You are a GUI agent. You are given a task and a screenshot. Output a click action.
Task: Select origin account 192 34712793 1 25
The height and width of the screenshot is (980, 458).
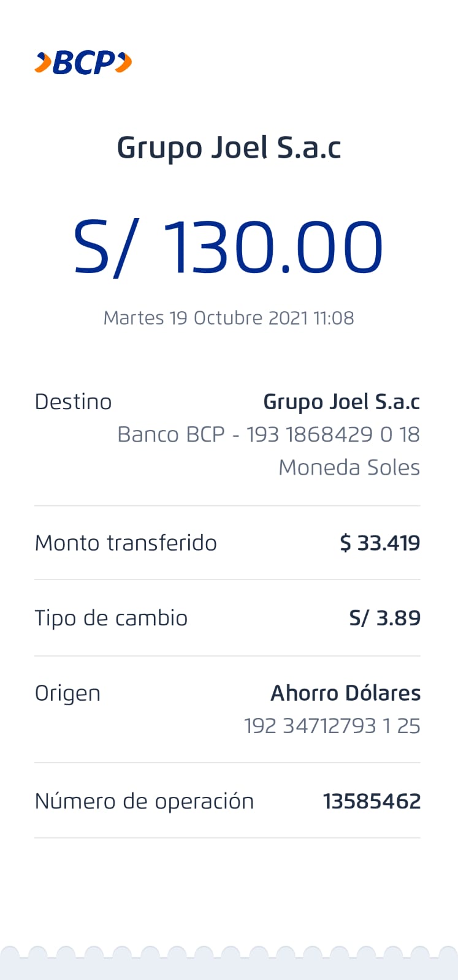tap(332, 726)
